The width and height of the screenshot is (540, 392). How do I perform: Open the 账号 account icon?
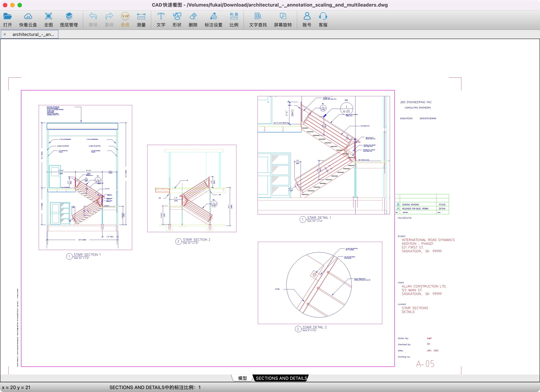[x=307, y=16]
